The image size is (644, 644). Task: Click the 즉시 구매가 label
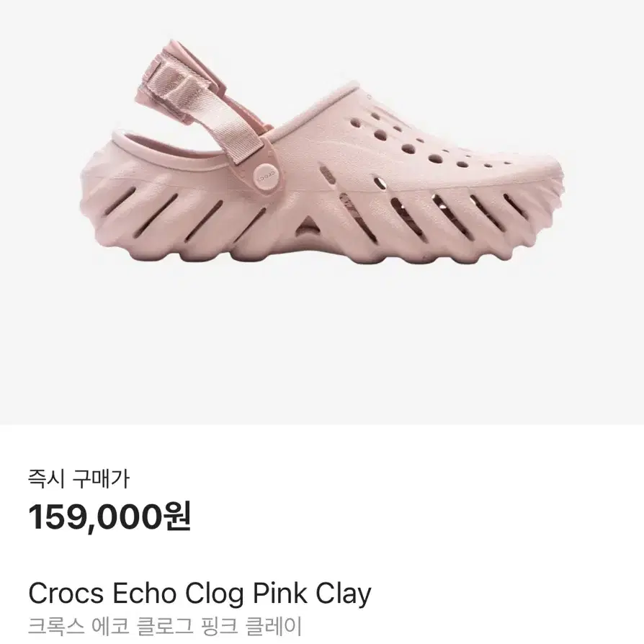79,479
